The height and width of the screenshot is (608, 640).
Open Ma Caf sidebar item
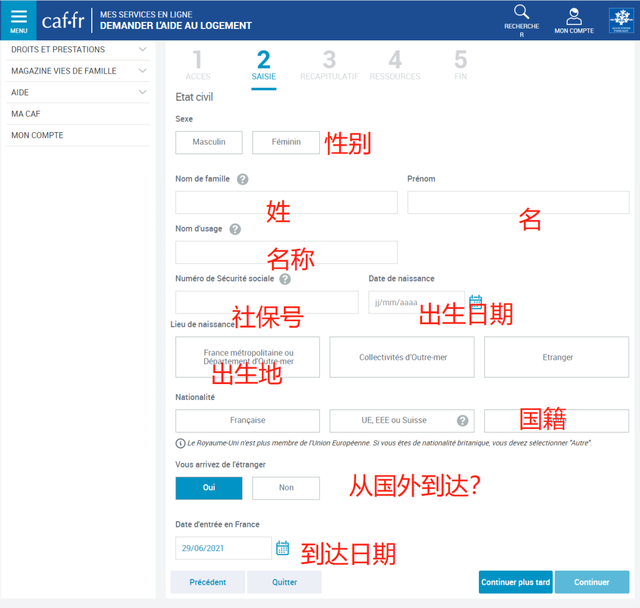[25, 114]
